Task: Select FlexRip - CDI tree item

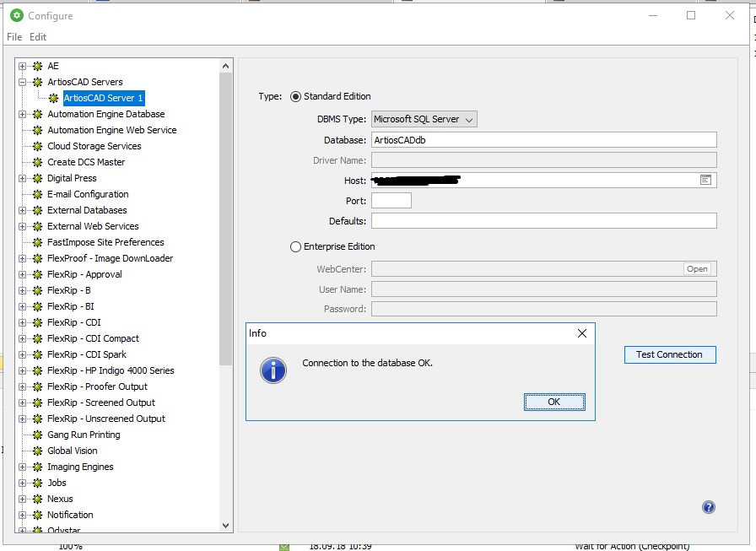Action: point(73,322)
